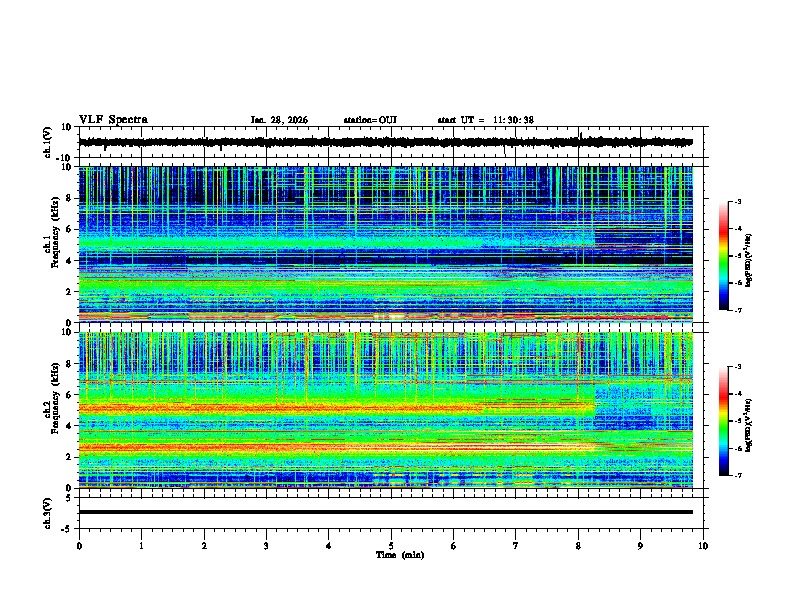Image resolution: width=792 pixels, height=612 pixels.
Task: Click time axis tick label "10"
Action: [x=703, y=546]
